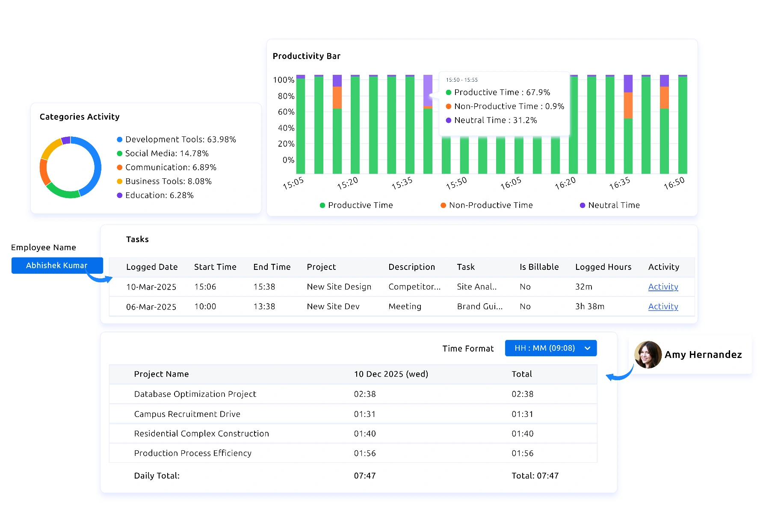
Task: Select the Database Optimization Project row
Action: (195, 394)
